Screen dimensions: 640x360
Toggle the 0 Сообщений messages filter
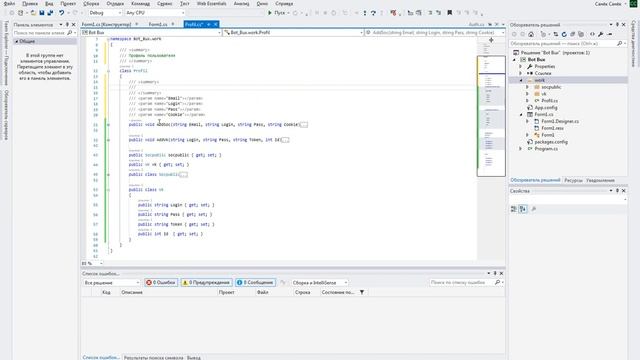coord(255,282)
